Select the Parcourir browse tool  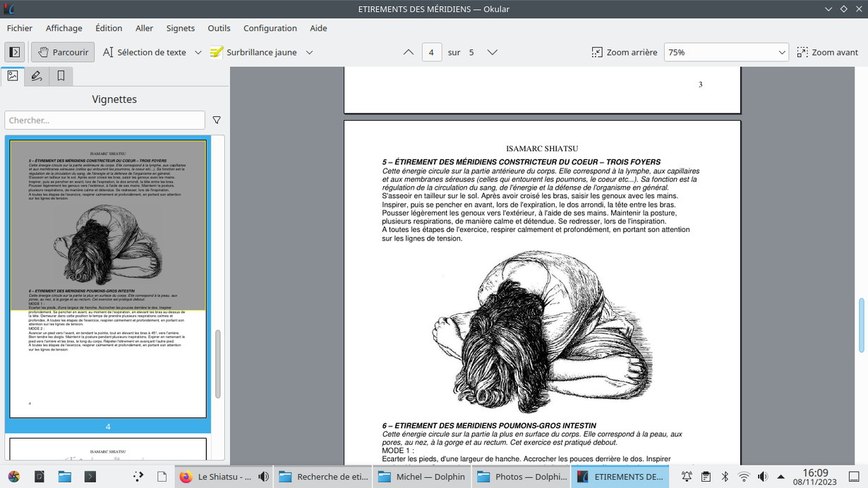point(63,52)
